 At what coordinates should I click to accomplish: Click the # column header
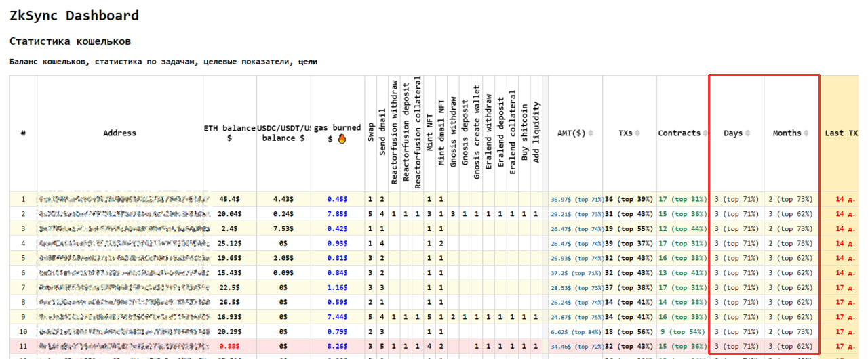click(23, 133)
